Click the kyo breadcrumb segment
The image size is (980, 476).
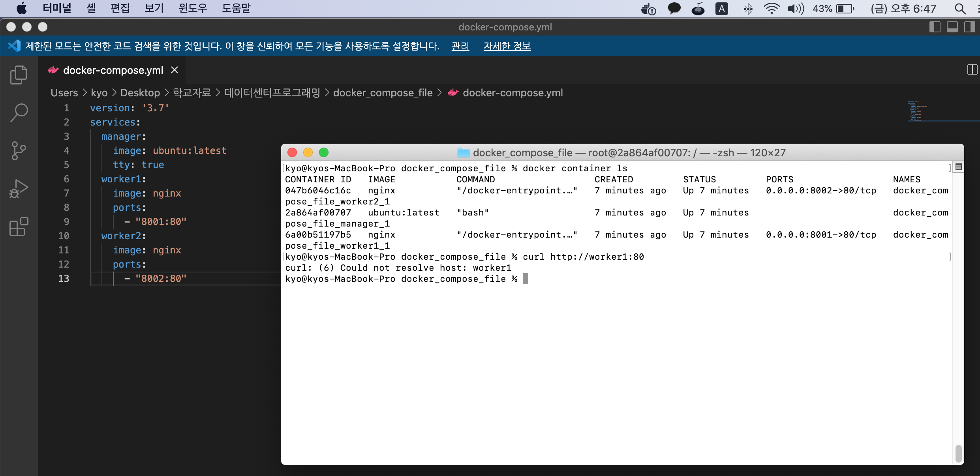click(x=99, y=93)
